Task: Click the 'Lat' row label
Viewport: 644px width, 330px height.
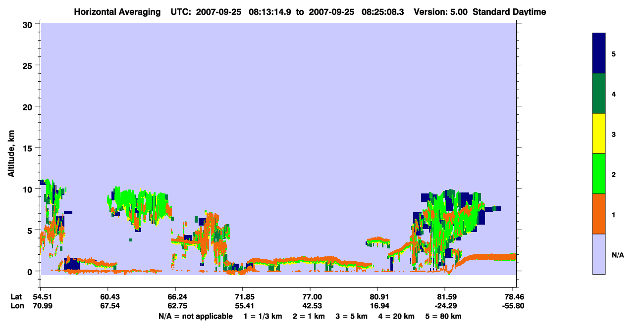Action: click(x=16, y=297)
